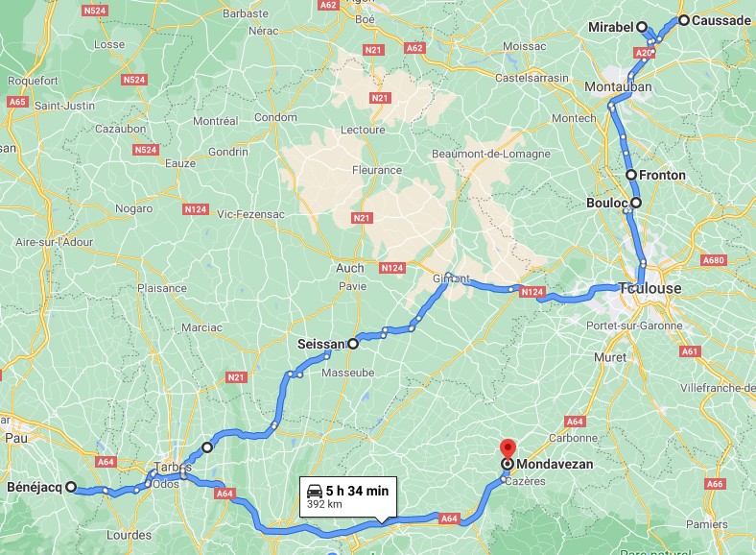The height and width of the screenshot is (555, 756).
Task: Click the 392 km distance label
Action: (324, 504)
